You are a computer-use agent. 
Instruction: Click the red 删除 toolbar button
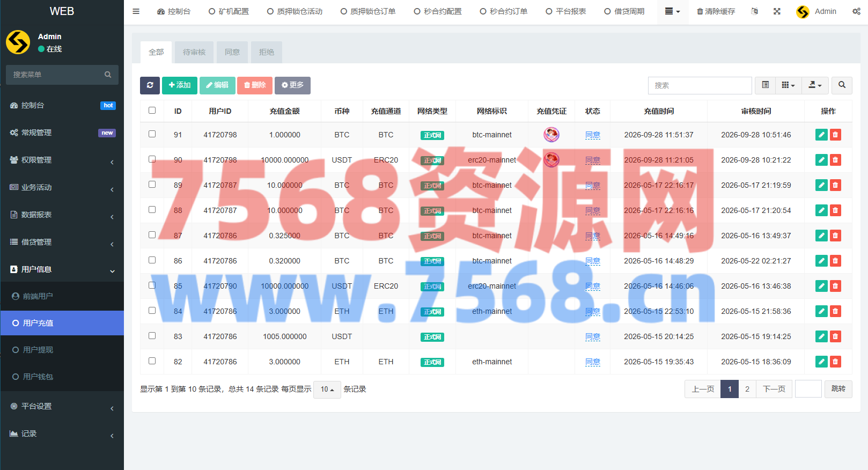255,85
